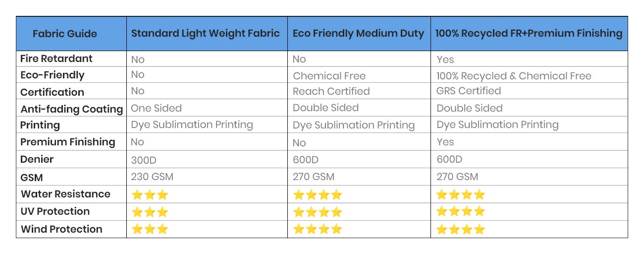The image size is (644, 254).
Task: Click the Wind Protection stars for Standard fabric
Action: tap(150, 229)
